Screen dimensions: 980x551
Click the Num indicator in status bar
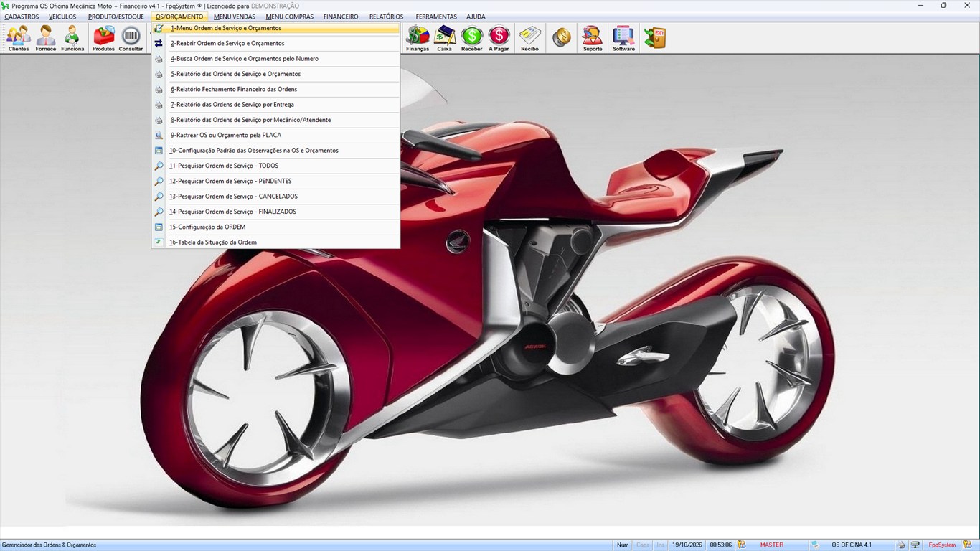[623, 545]
